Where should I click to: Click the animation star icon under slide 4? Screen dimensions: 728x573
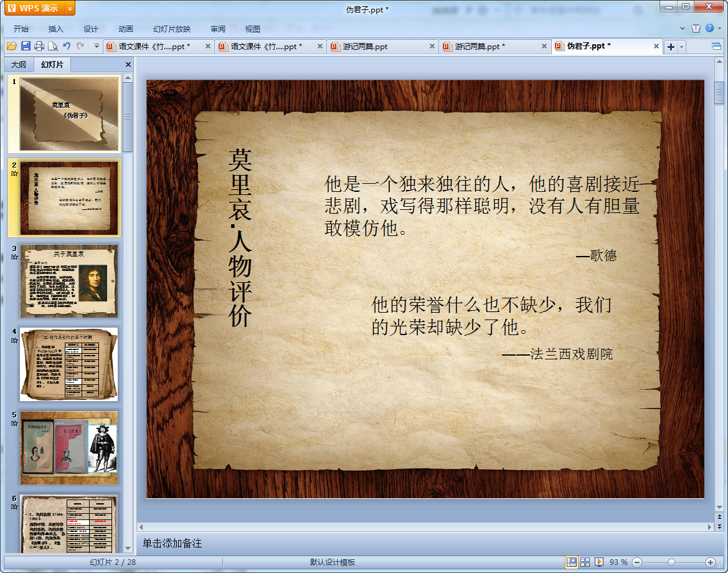pos(14,340)
